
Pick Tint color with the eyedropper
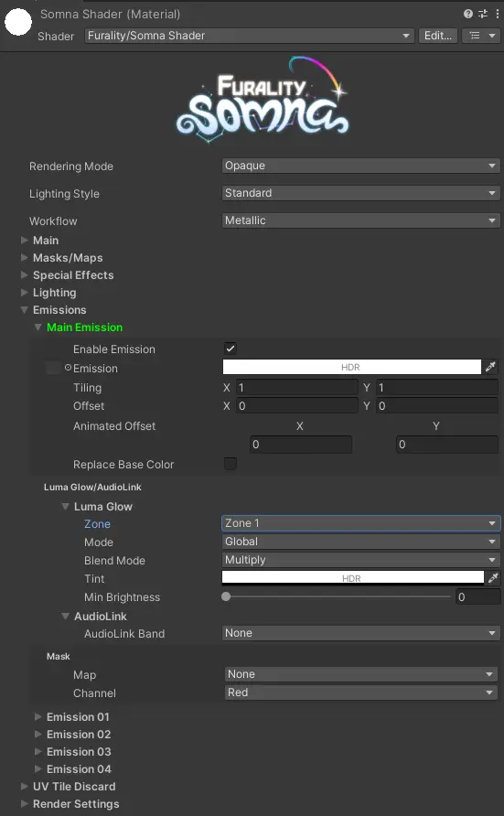[x=492, y=577]
